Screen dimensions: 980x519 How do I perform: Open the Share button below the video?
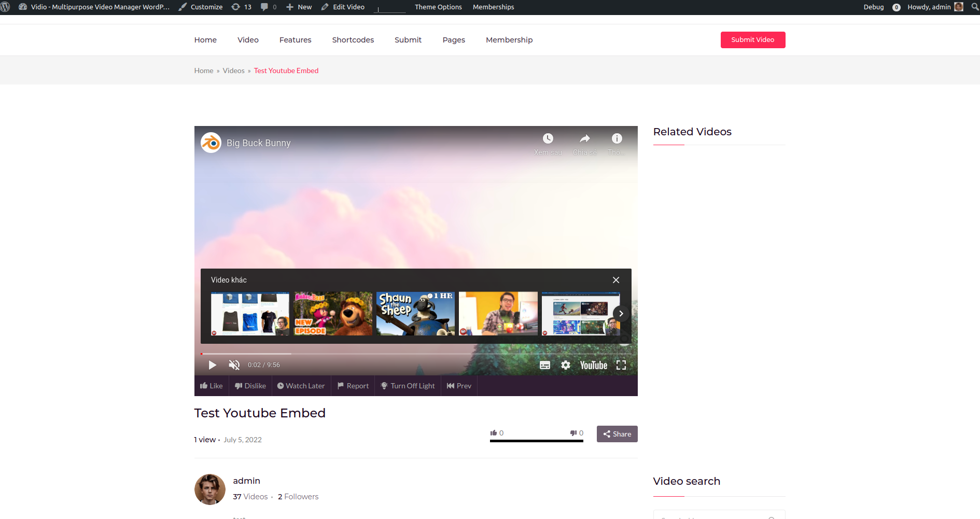(617, 434)
